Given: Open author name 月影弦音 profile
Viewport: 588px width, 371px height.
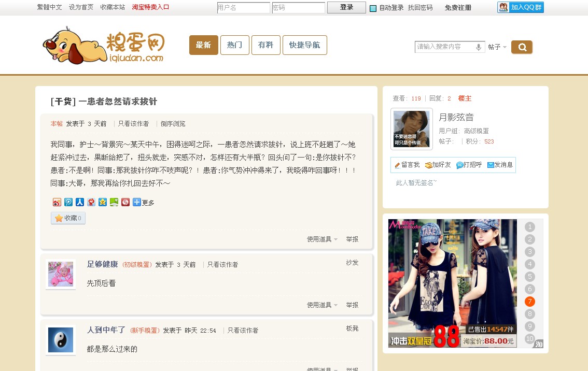Looking at the screenshot, I should (456, 117).
